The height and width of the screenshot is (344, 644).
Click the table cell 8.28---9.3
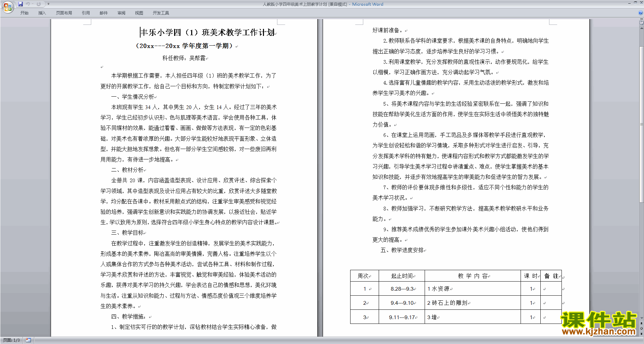tap(402, 289)
